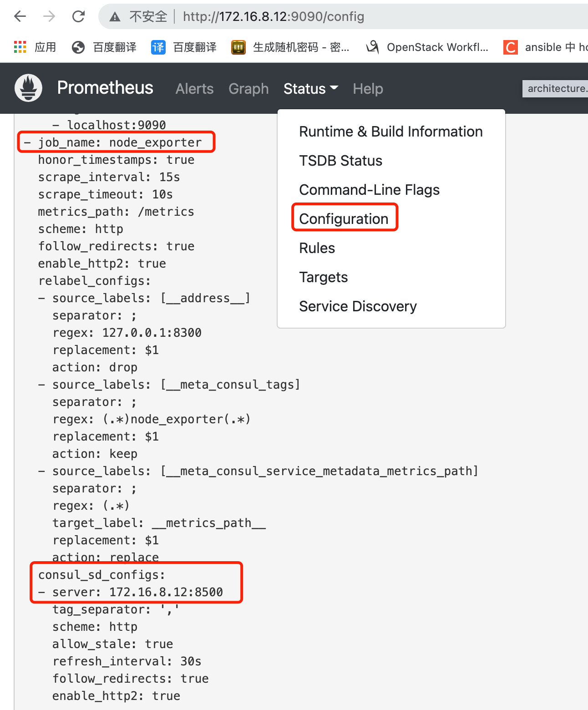Click the tag_separator config line
588x710 pixels.
pos(116,609)
